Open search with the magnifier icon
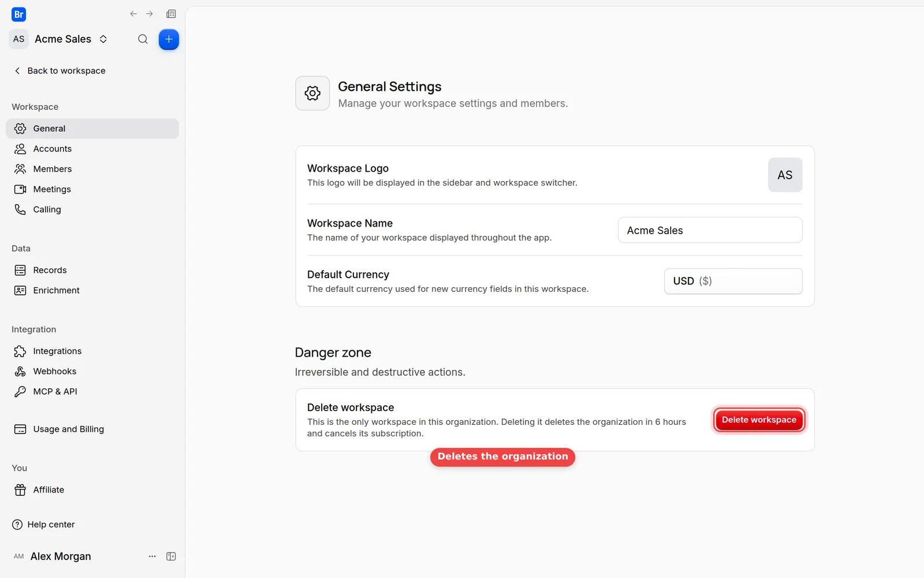Viewport: 924px width, 578px height. point(143,39)
